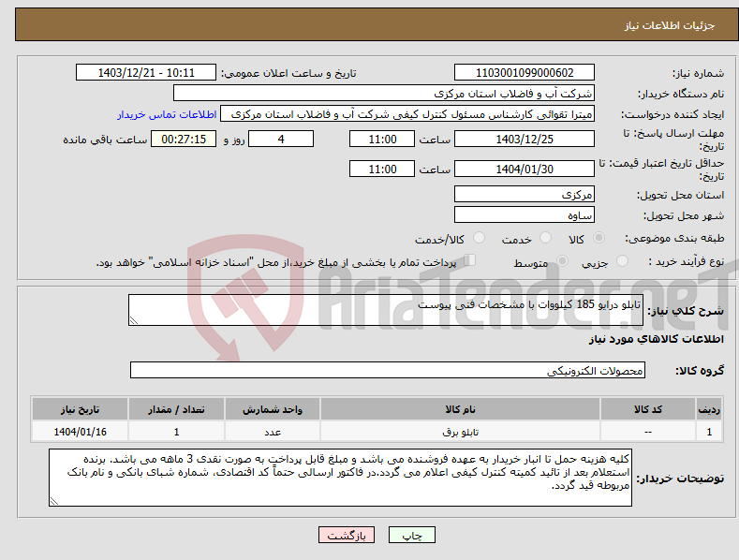Click the price validity date 1404/01/30
The width and height of the screenshot is (739, 560).
point(525,169)
